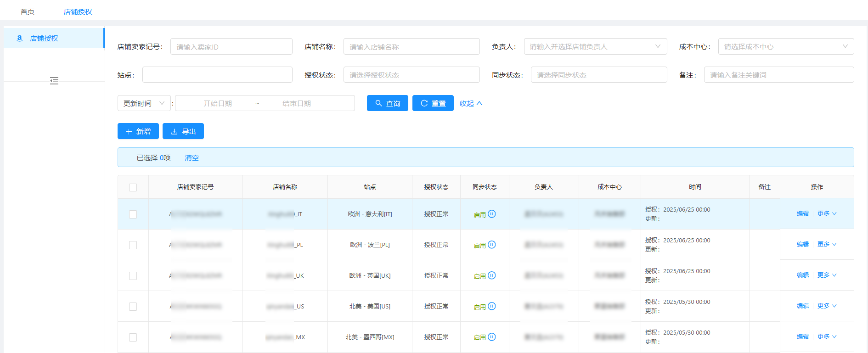The image size is (868, 353).
Task: Click the pause icon in the UK row
Action: (x=491, y=275)
